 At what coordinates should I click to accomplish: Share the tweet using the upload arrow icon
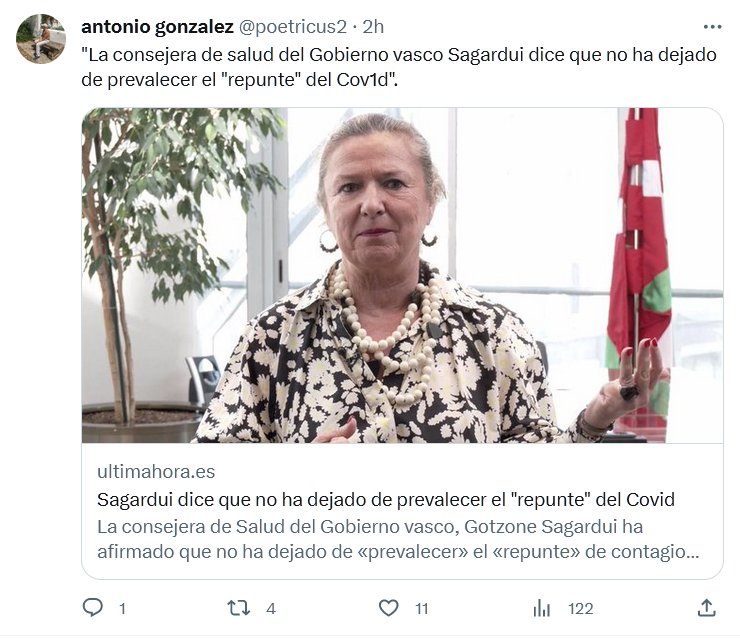coord(706,608)
